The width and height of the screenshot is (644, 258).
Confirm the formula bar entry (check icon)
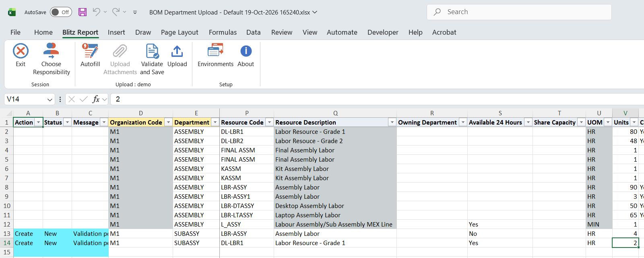point(84,99)
